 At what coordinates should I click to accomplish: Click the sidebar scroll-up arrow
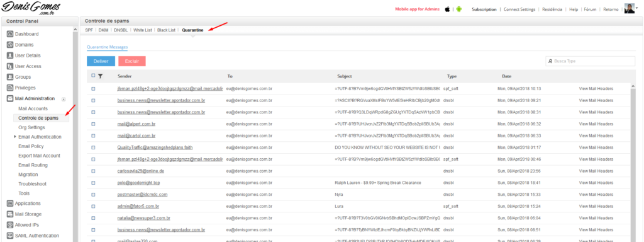tap(75, 29)
